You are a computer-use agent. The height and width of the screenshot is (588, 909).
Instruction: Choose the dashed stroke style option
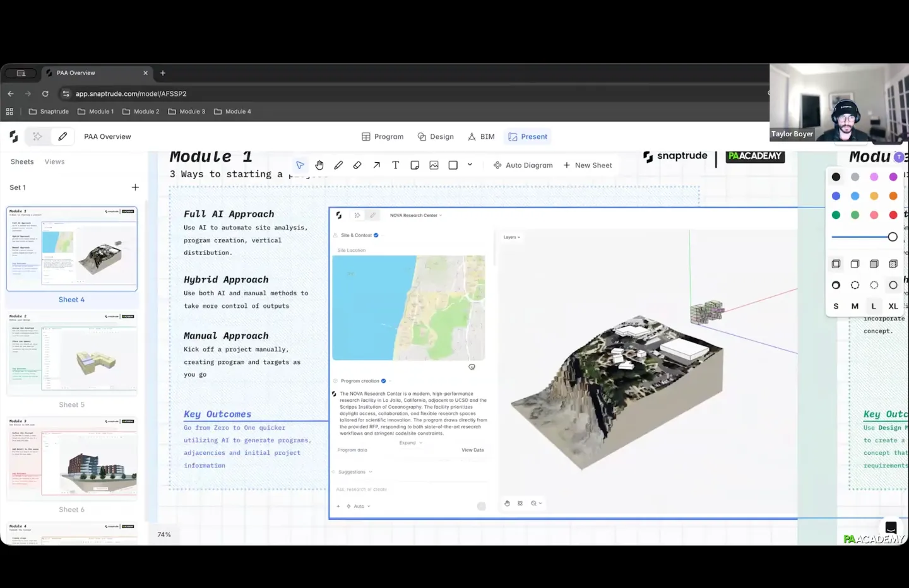tap(855, 285)
